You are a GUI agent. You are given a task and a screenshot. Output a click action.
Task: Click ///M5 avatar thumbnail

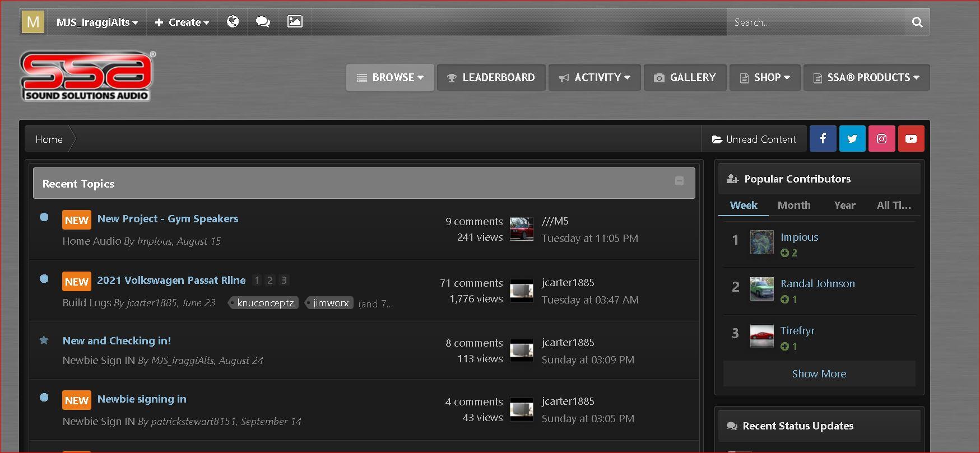coord(522,229)
